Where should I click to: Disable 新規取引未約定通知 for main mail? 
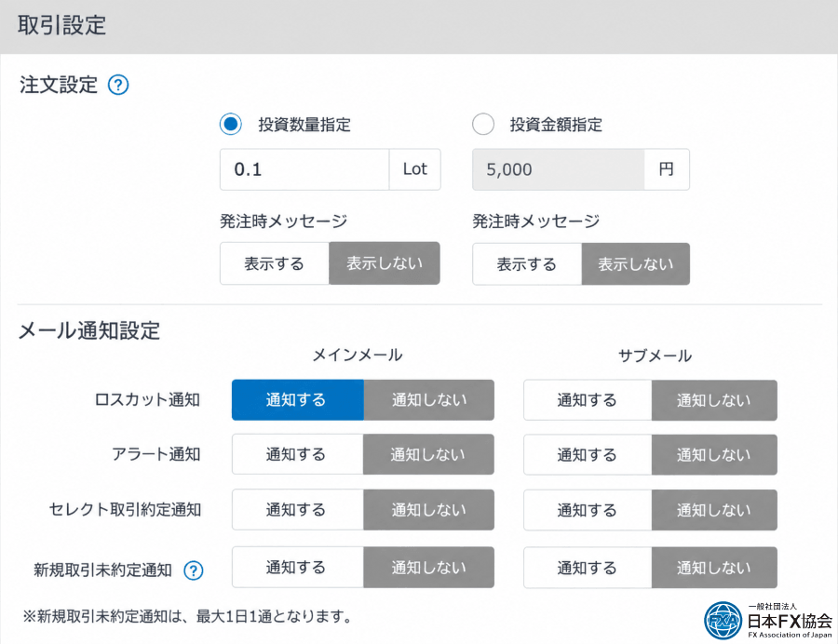point(428,568)
